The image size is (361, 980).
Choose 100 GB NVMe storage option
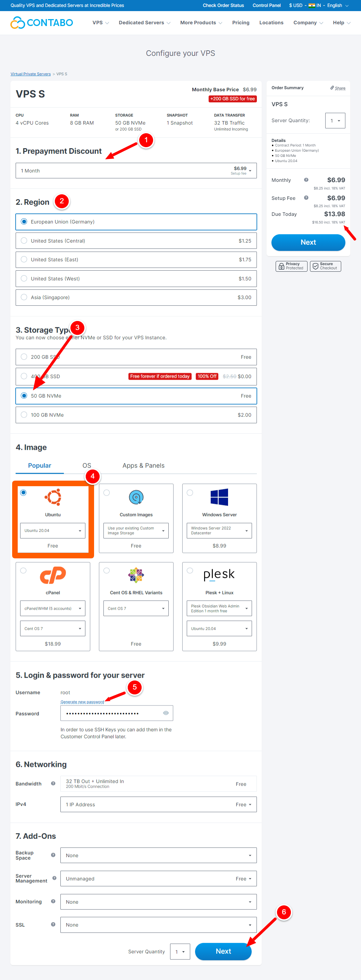136,415
